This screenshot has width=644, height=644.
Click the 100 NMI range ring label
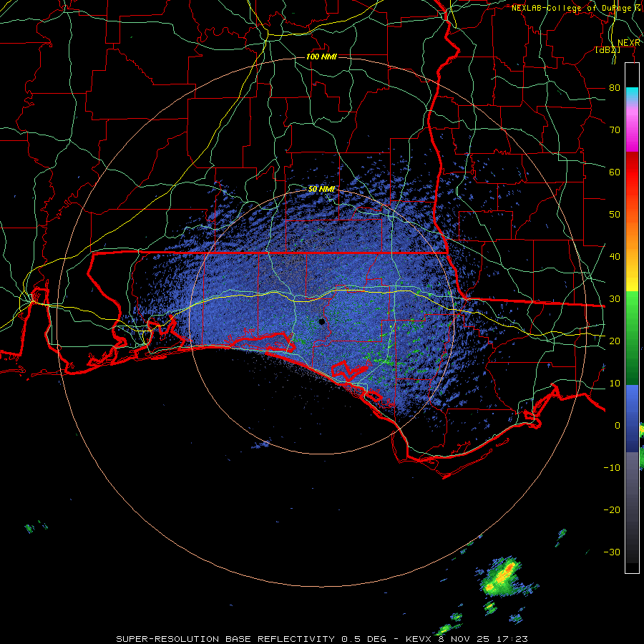point(321,57)
